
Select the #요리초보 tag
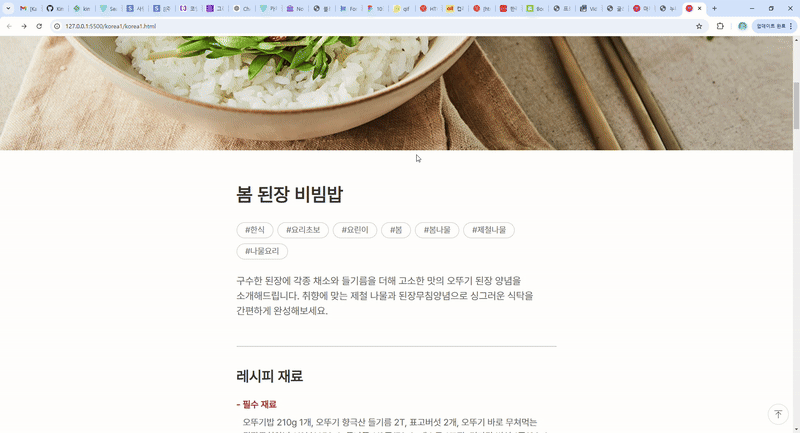[x=303, y=230]
